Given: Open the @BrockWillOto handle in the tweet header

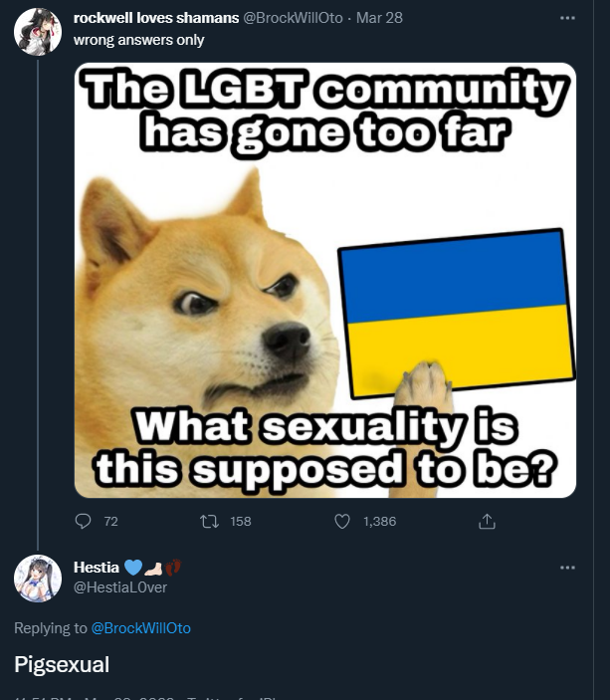Looking at the screenshot, I should click(x=293, y=18).
